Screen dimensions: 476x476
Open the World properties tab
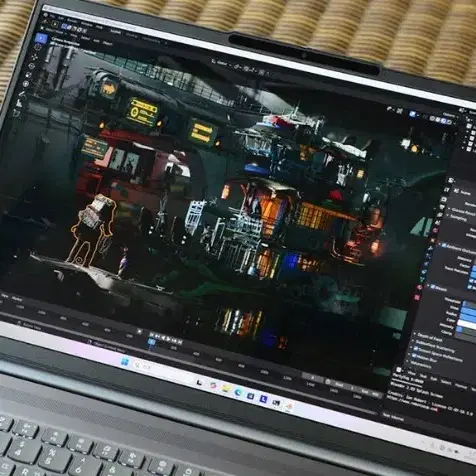(x=435, y=231)
